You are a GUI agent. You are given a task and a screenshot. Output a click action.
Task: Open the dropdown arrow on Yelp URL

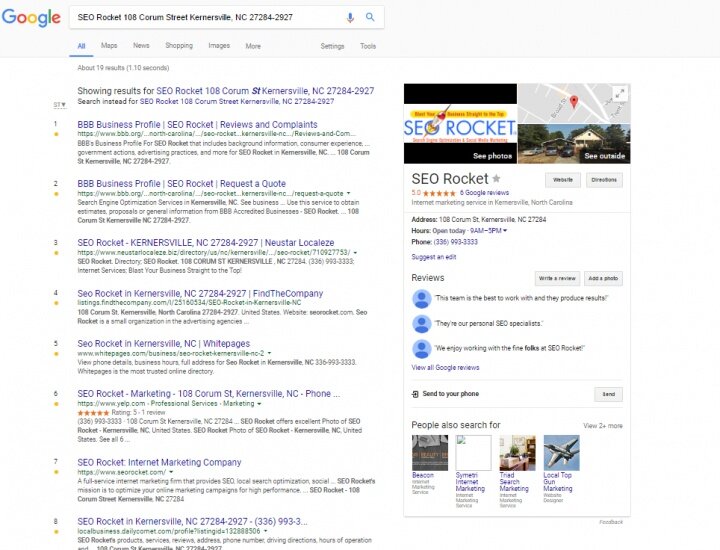click(x=259, y=404)
